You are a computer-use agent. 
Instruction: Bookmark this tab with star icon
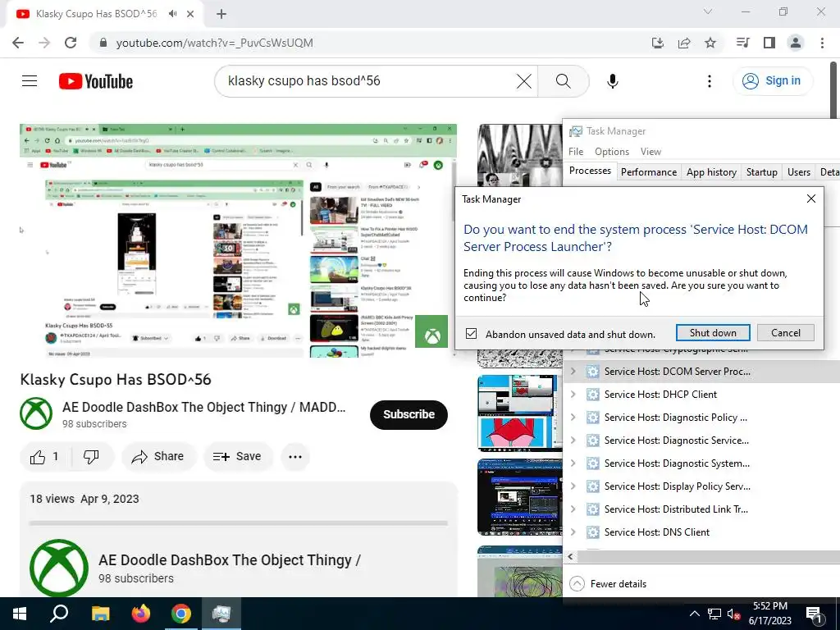710,43
